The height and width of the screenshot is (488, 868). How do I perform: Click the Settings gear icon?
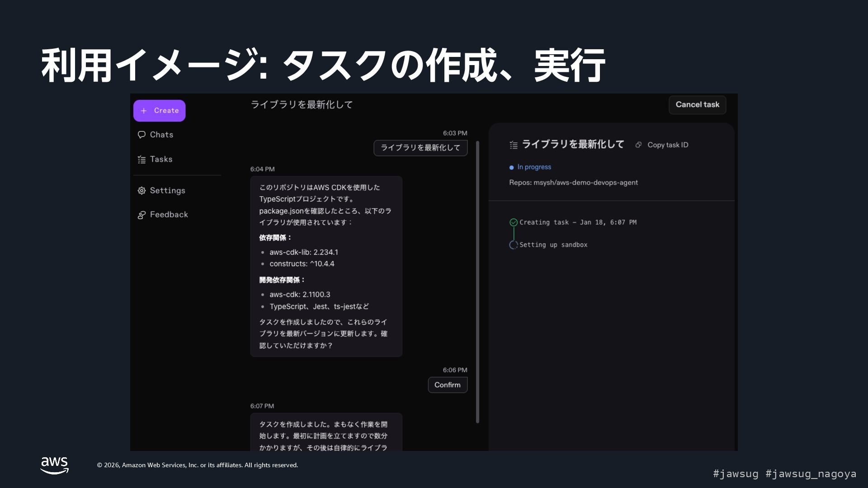(142, 191)
